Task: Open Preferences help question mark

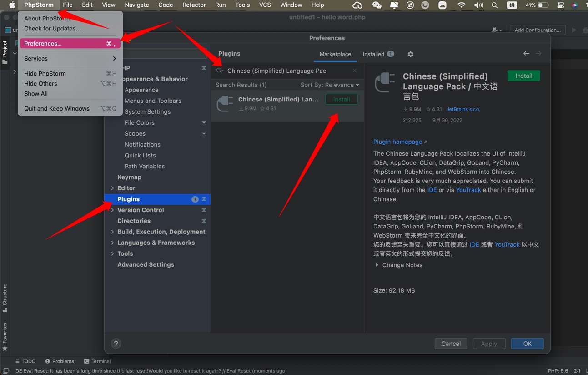Action: pos(116,344)
